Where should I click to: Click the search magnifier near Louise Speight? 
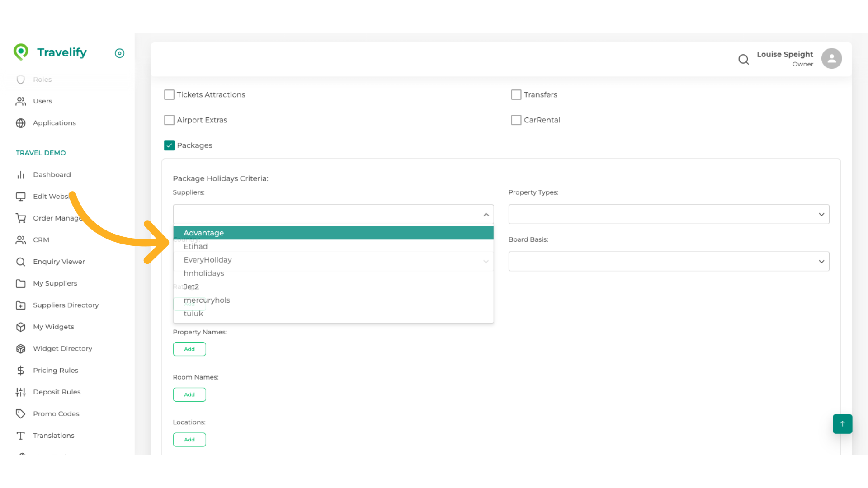click(x=744, y=59)
